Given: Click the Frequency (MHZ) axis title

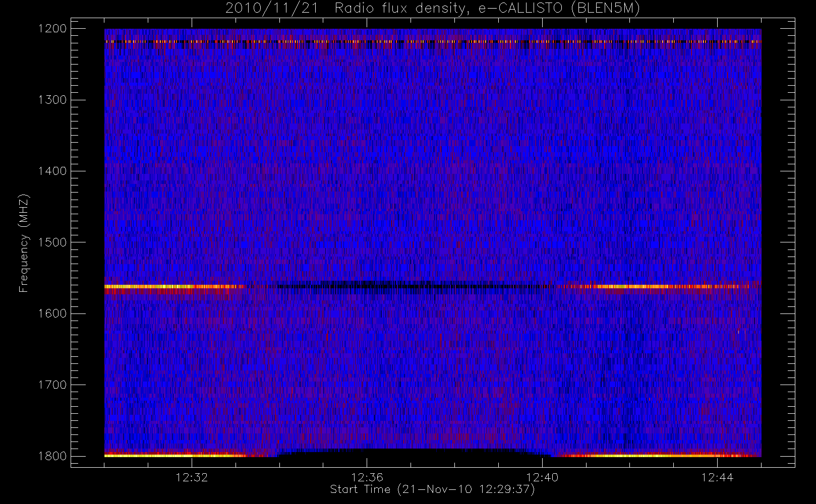Looking at the screenshot, I should coord(24,243).
